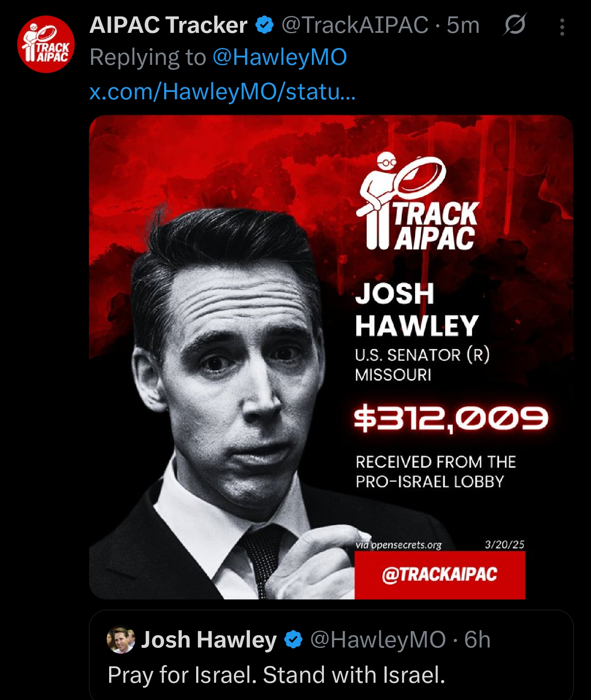Image resolution: width=591 pixels, height=700 pixels.
Task: Click the @TrackAIPAC handle
Action: (x=355, y=25)
